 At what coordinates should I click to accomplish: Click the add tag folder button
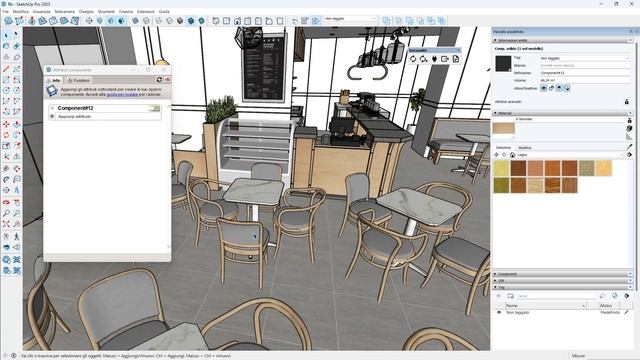pyautogui.click(x=510, y=296)
